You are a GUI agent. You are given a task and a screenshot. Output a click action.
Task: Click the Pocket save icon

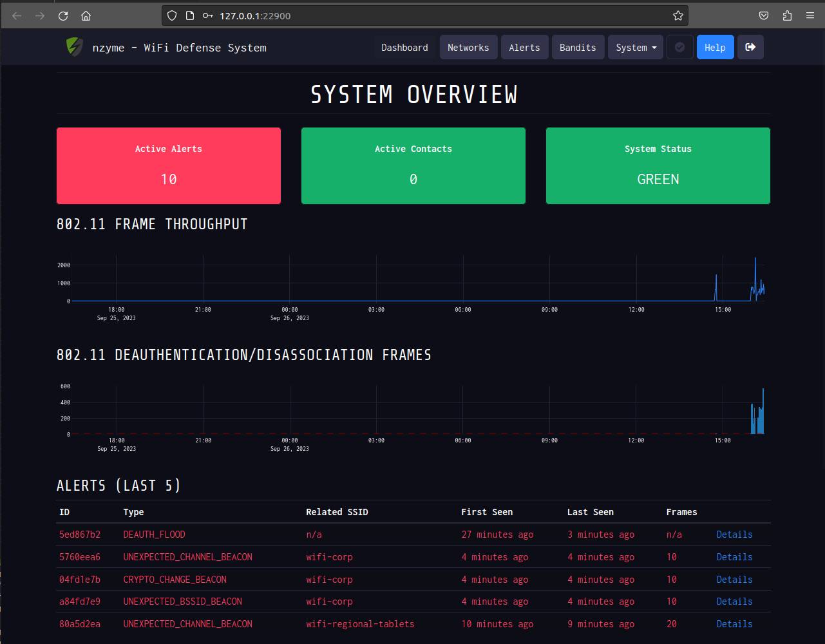pyautogui.click(x=764, y=15)
